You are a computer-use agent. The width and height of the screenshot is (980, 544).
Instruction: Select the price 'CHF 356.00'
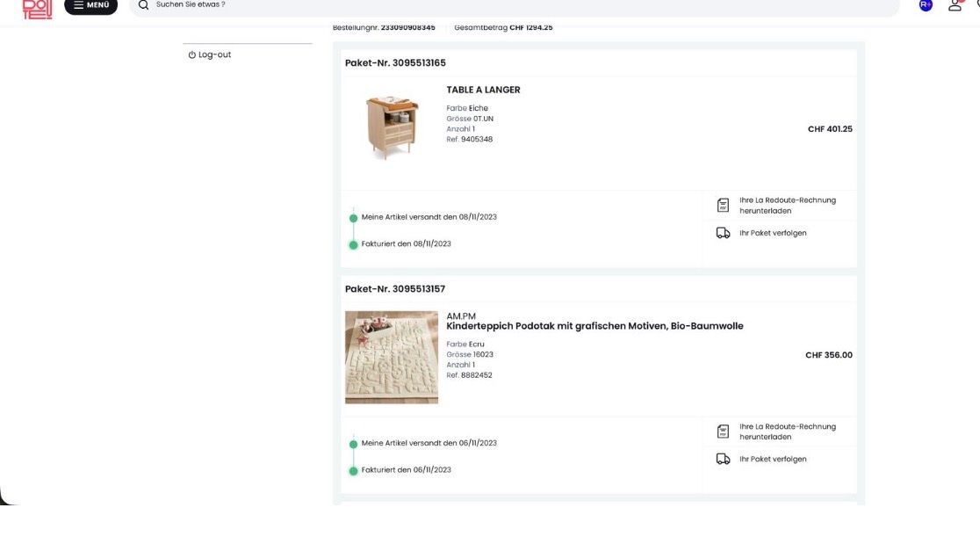coord(829,356)
